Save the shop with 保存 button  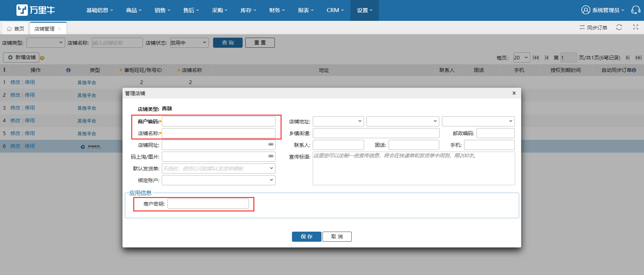coord(307,237)
